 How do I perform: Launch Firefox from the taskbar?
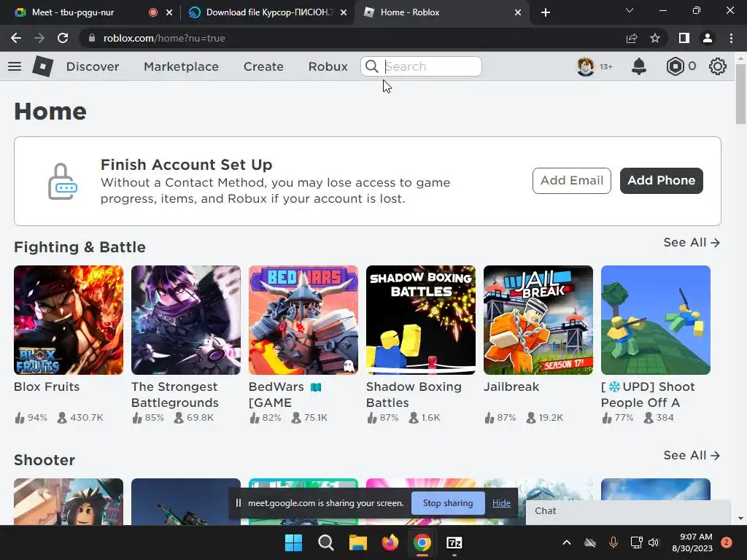390,542
